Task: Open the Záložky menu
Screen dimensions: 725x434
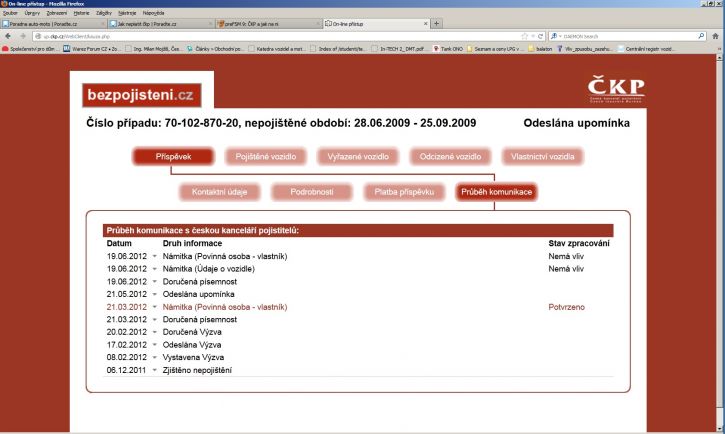Action: click(104, 13)
